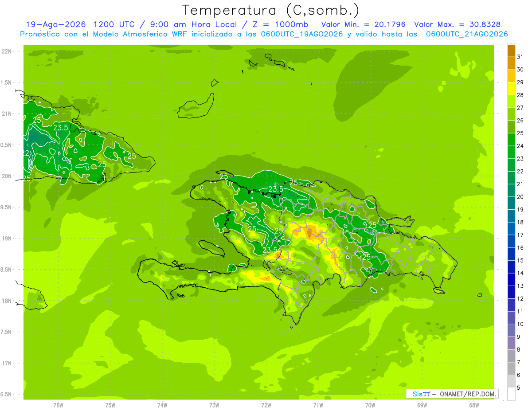532x411 pixels.
Task: Click the '23.5' contour label over Cuba
Action: [61, 128]
